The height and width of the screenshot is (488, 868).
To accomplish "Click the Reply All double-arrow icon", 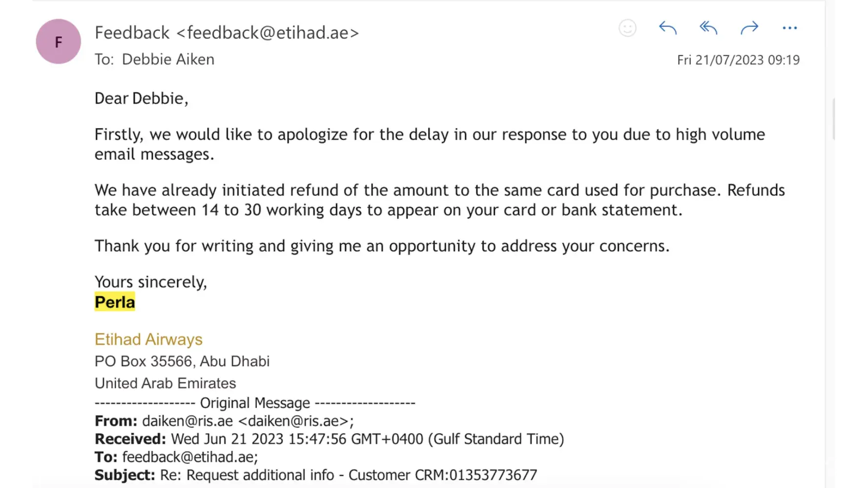I will pos(708,28).
